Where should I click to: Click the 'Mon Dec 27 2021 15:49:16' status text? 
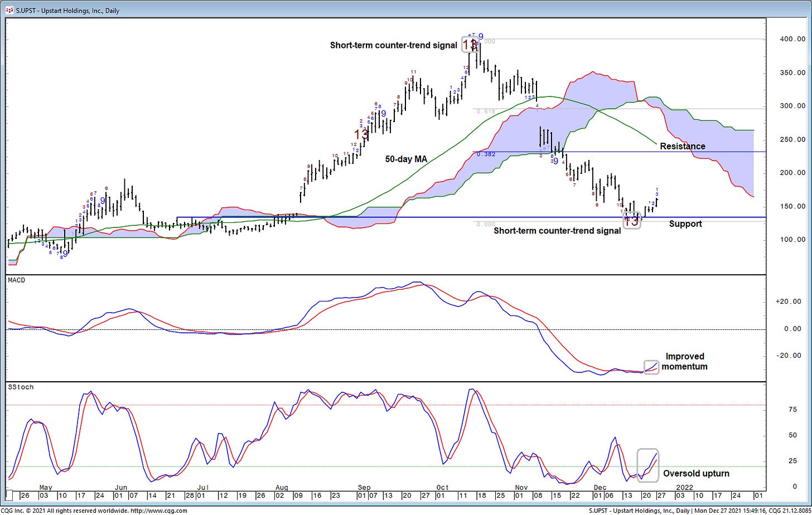(728, 510)
